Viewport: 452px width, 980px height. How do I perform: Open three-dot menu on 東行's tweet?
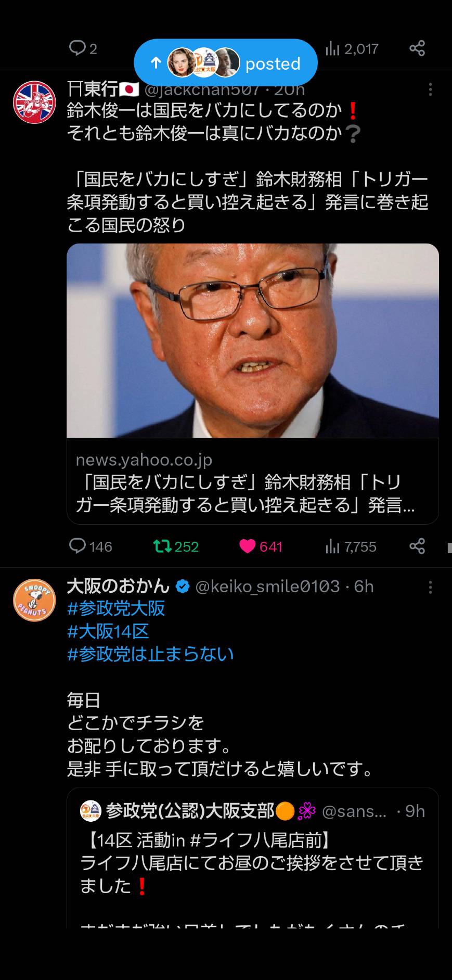430,90
